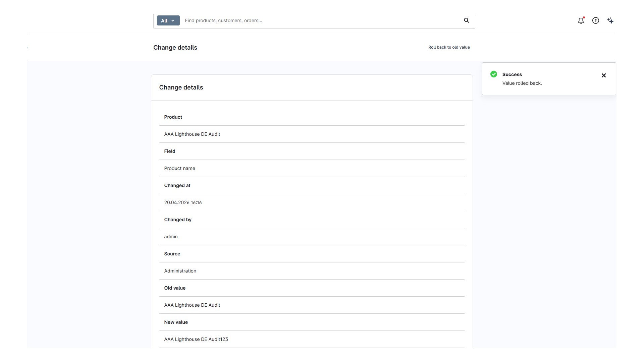The image size is (644, 362).
Task: Click Roll back to old value
Action: click(x=449, y=47)
